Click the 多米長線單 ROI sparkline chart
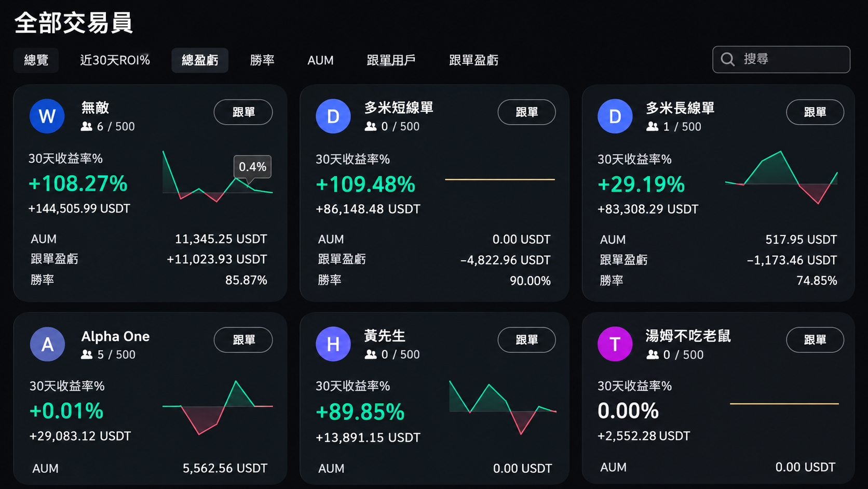 point(781,177)
